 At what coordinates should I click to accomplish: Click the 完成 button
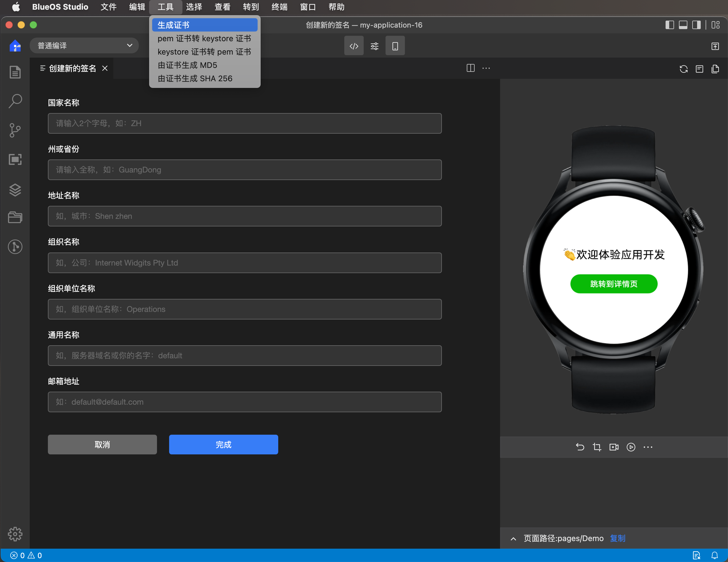pyautogui.click(x=223, y=444)
